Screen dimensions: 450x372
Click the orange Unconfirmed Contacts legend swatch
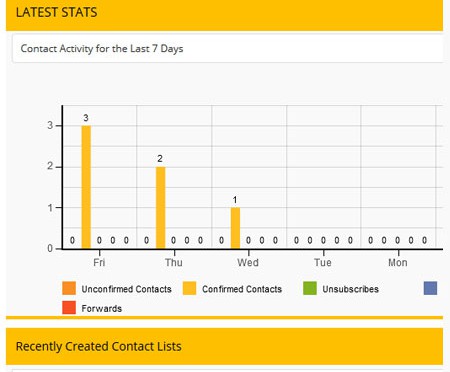[69, 288]
